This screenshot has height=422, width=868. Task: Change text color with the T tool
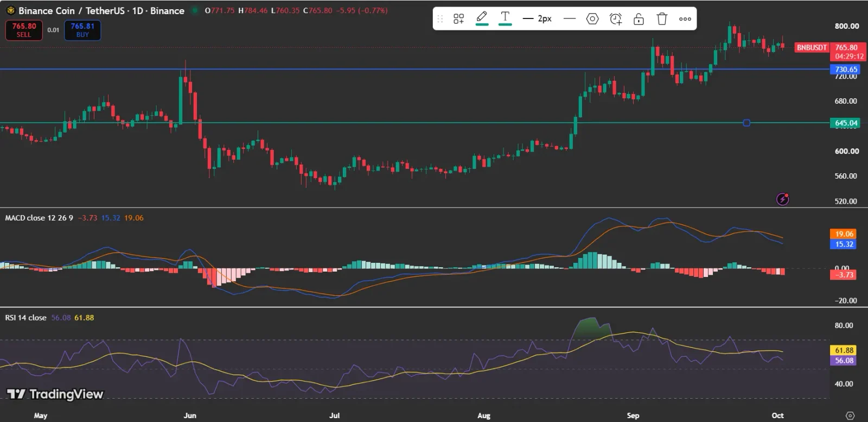tap(505, 18)
